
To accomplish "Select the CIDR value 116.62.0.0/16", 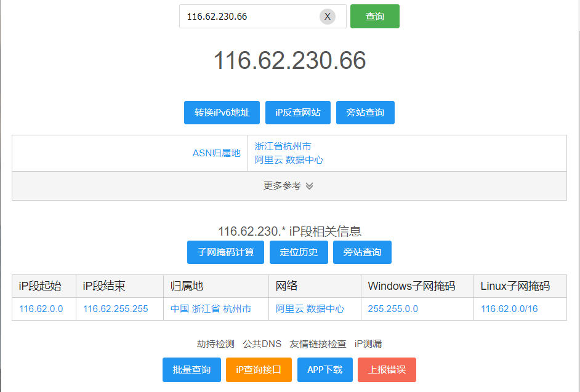I will 509,309.
